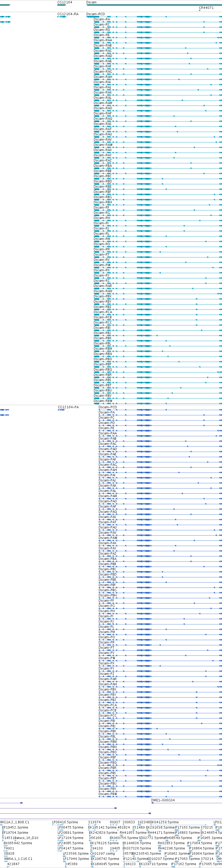
Task: Click the RH32853.5prime EST label
Action: (x=171, y=843)
